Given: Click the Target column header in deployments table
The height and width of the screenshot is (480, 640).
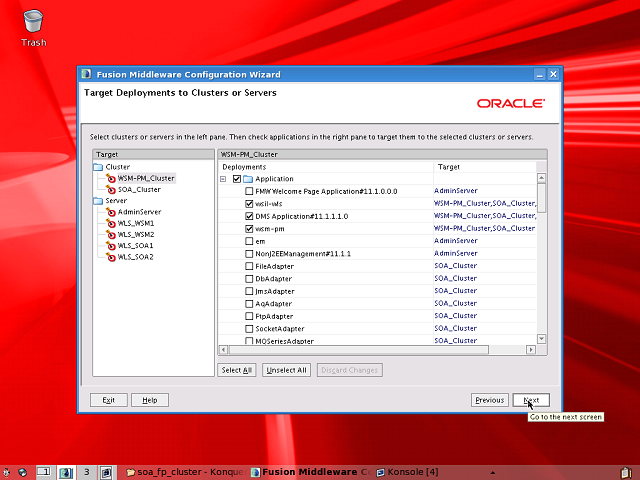Looking at the screenshot, I should 485,167.
